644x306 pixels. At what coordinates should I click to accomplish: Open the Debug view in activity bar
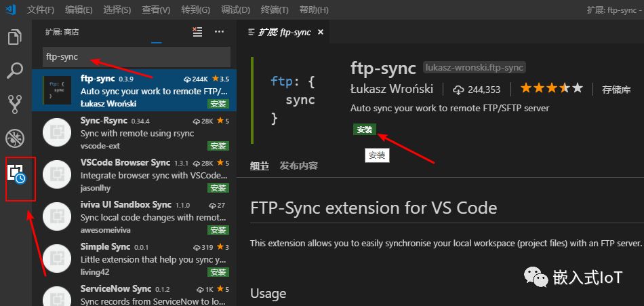[x=15, y=138]
